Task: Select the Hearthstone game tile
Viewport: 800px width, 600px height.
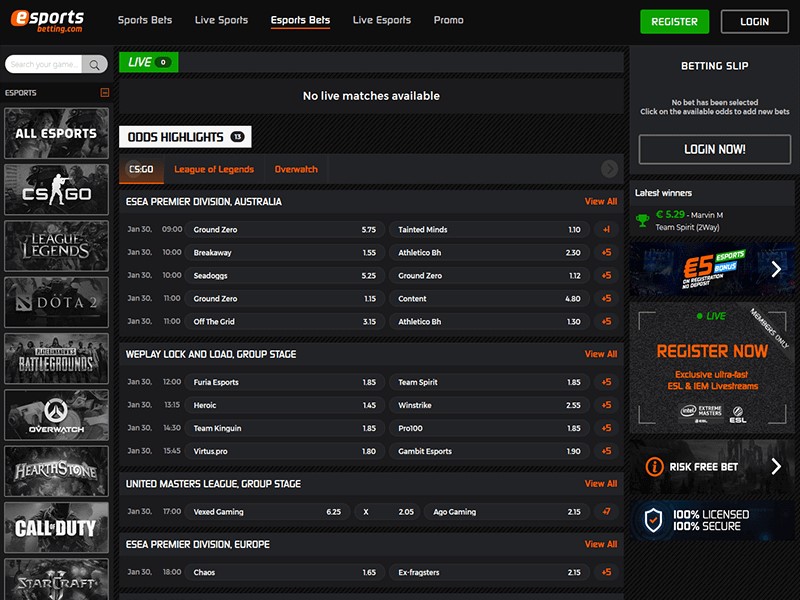Action: tap(56, 471)
